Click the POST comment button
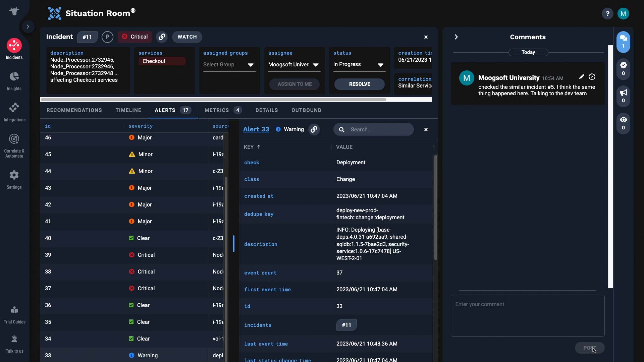The image size is (644, 362). coord(590,348)
